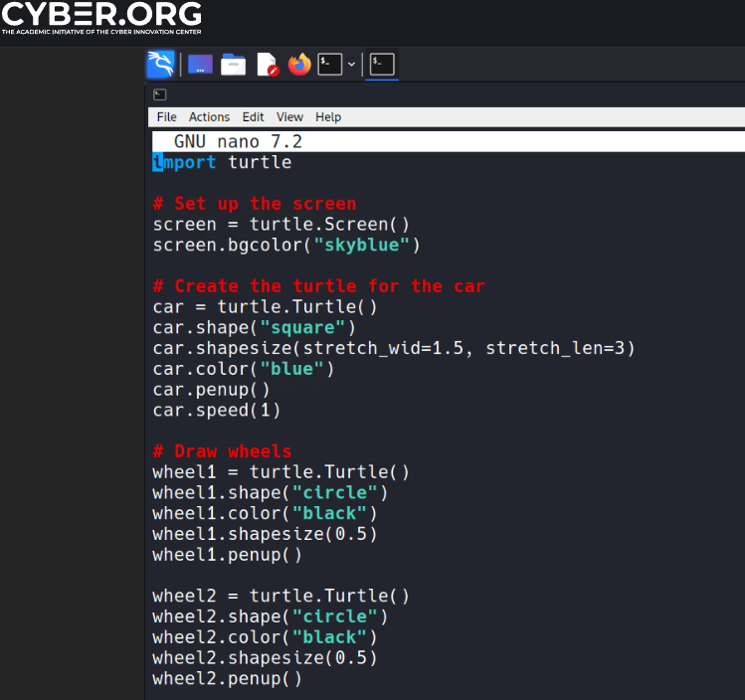745x700 pixels.
Task: Click the car.shapesize stretch_wid line
Action: pos(393,348)
